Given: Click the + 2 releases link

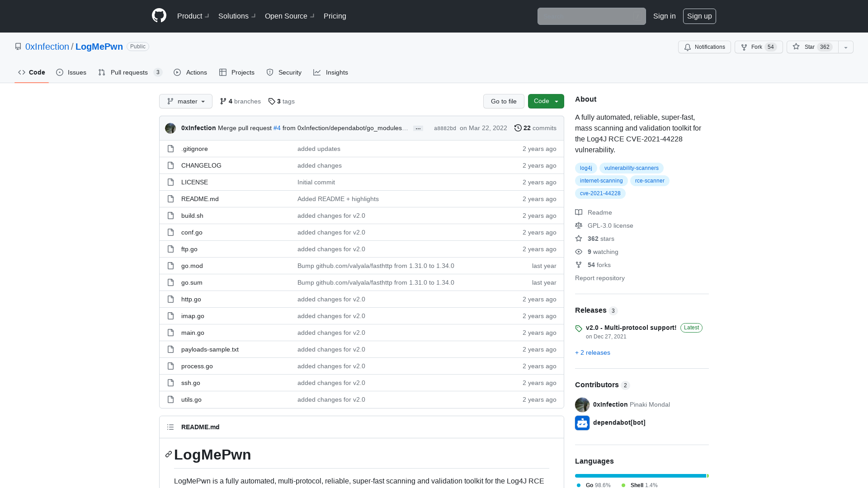Looking at the screenshot, I should pyautogui.click(x=593, y=352).
